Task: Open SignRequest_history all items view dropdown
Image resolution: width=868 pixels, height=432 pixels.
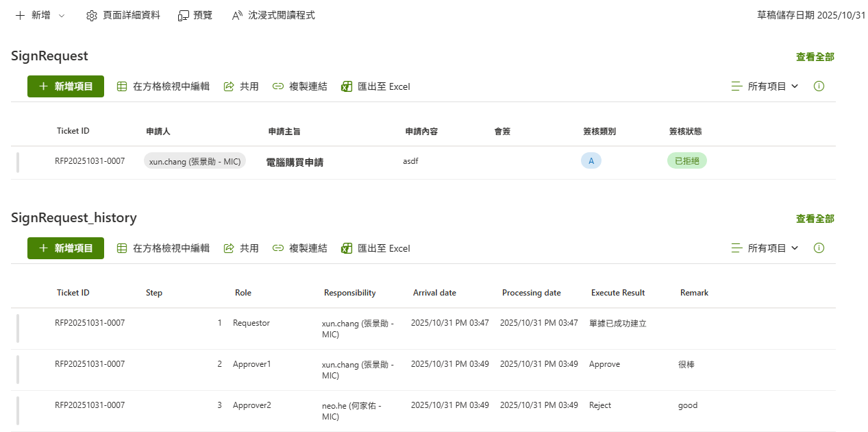Action: [765, 248]
